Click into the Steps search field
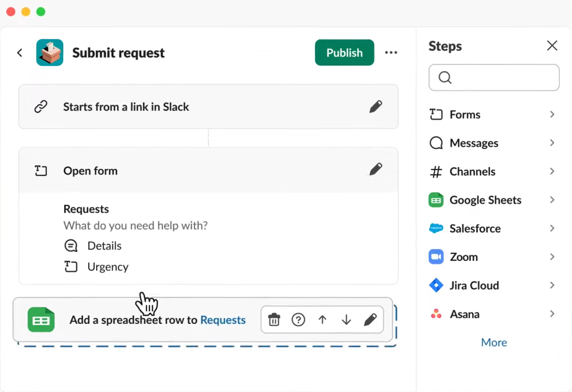The height and width of the screenshot is (392, 572). click(x=494, y=78)
